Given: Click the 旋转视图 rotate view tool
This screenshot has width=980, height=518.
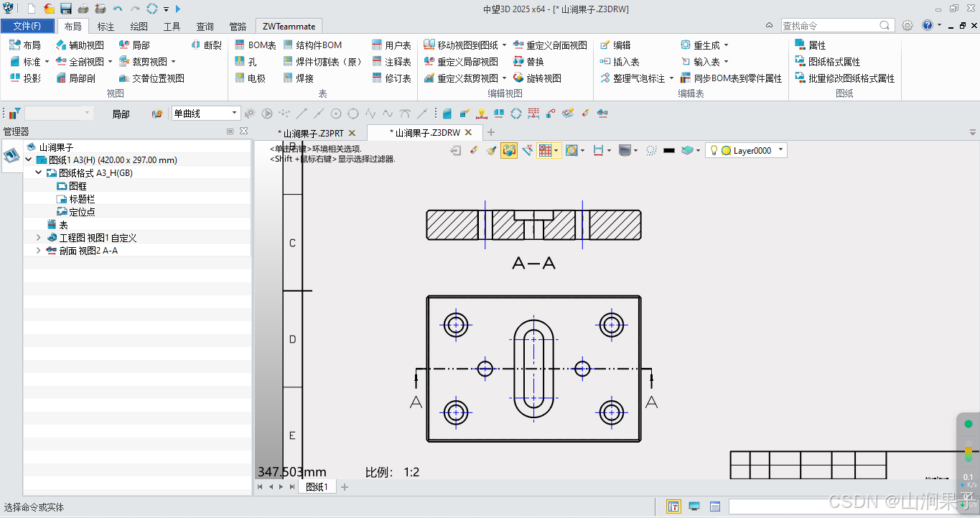Looking at the screenshot, I should pos(537,78).
